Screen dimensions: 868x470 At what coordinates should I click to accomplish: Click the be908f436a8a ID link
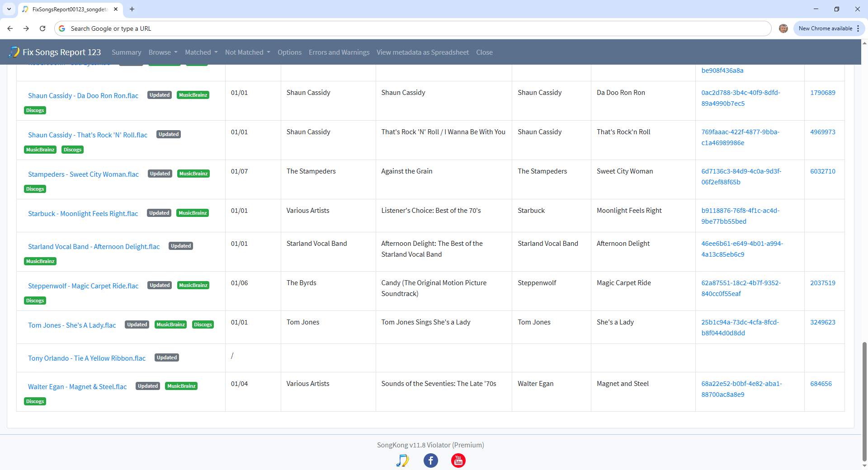point(722,70)
